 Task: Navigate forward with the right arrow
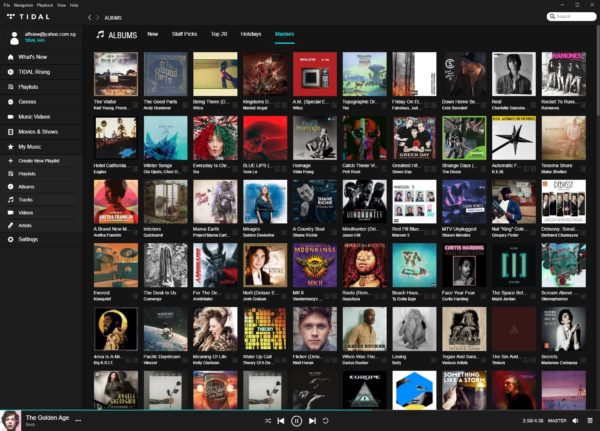point(97,18)
